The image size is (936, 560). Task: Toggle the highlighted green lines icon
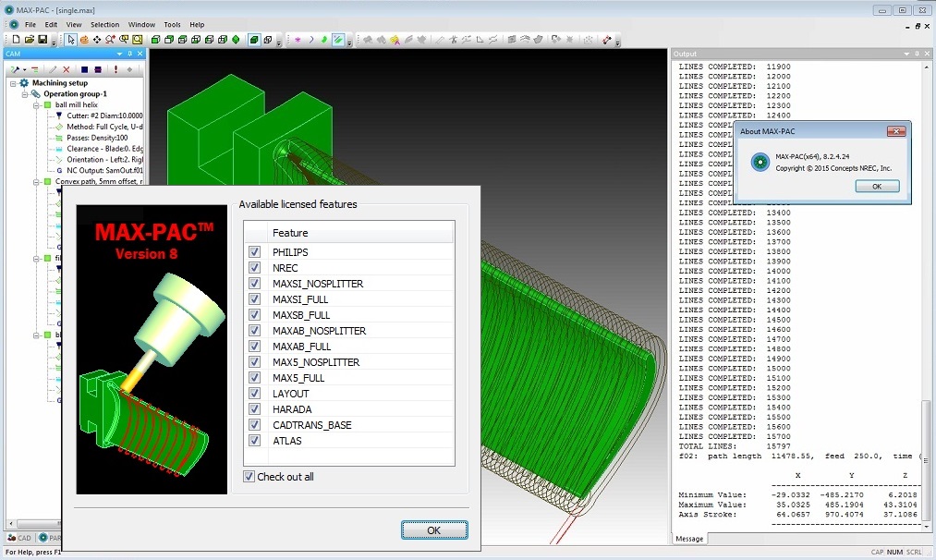[x=338, y=40]
